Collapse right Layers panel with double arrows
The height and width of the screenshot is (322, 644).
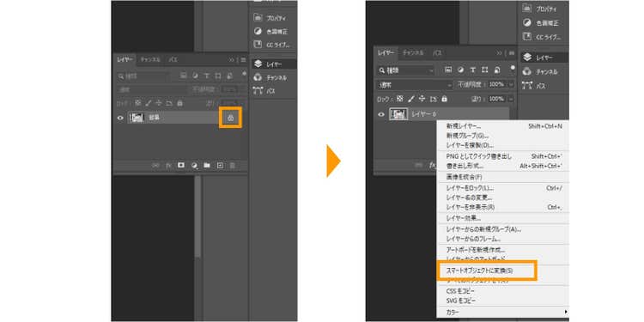[x=499, y=53]
